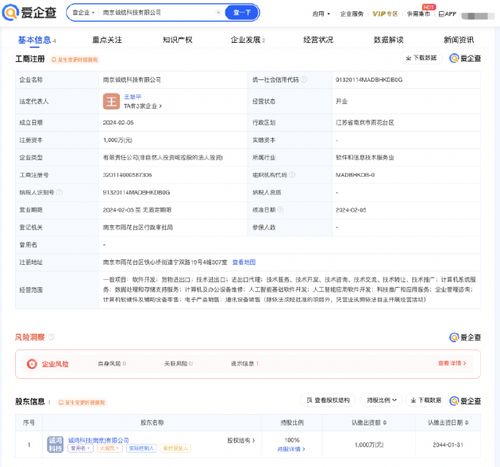Click the shareholder company logo thumbnail
This screenshot has width=500, height=467.
click(55, 444)
